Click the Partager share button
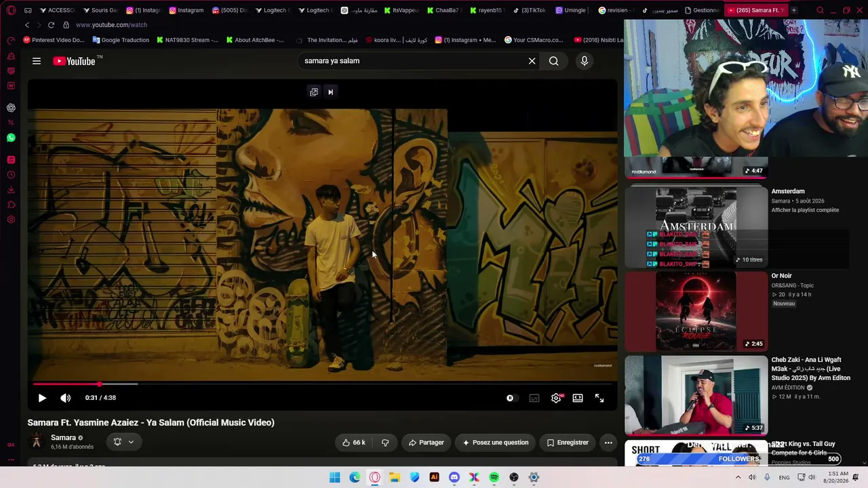The height and width of the screenshot is (488, 868). click(426, 443)
